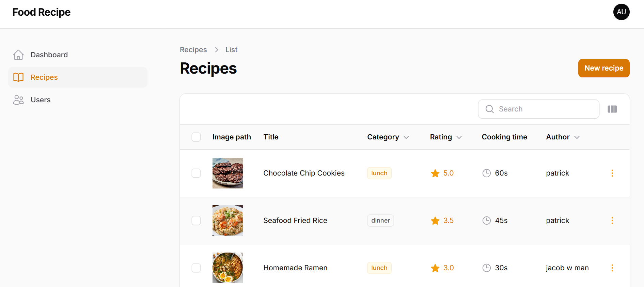Click the Dashboard home icon
Viewport: 644px width, 287px height.
pos(18,55)
